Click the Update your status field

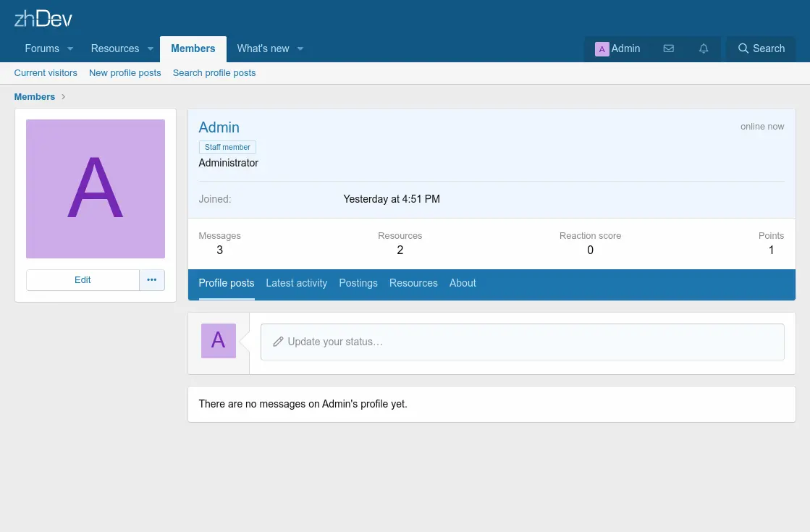[x=522, y=342]
